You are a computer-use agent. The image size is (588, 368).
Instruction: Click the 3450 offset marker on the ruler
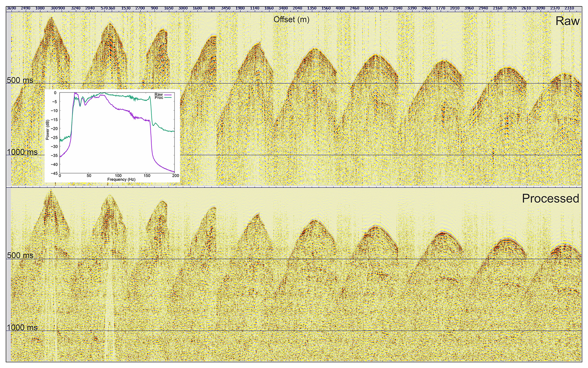pyautogui.click(x=226, y=8)
